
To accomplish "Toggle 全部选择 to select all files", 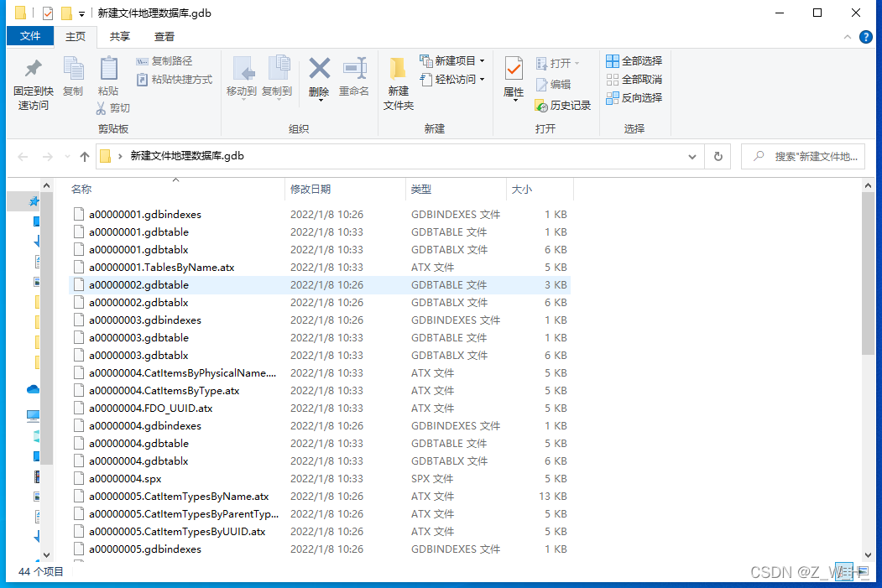I will (x=633, y=60).
